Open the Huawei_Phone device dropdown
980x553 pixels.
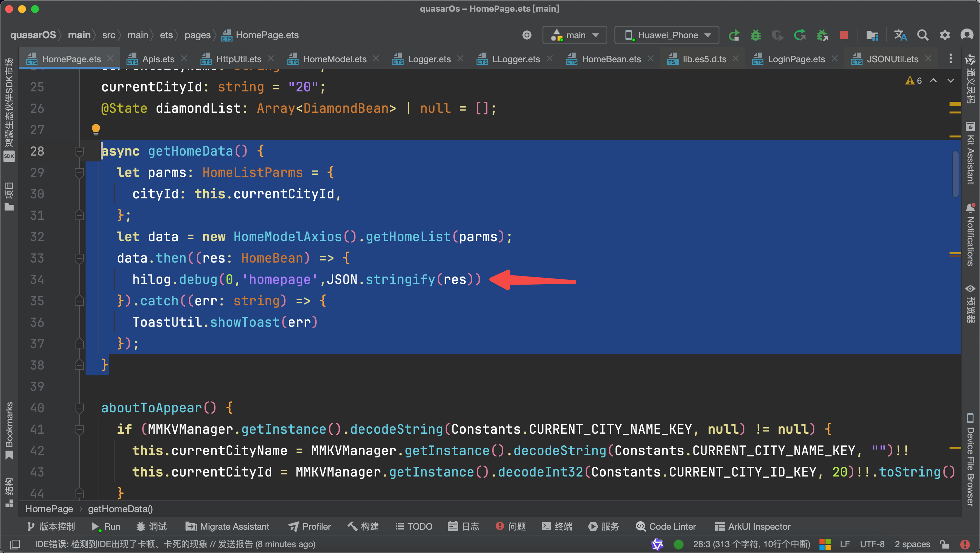[667, 35]
